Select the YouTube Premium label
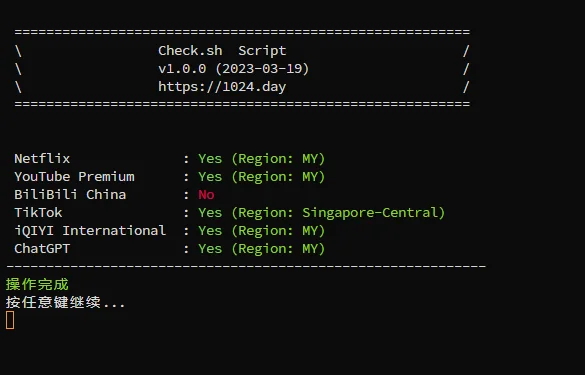Image resolution: width=585 pixels, height=375 pixels. 74,176
